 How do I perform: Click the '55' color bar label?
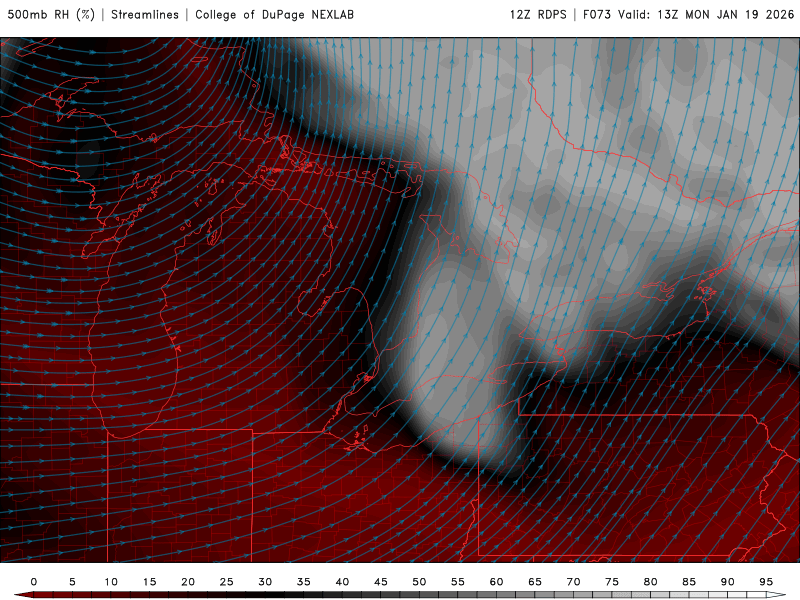point(458,582)
